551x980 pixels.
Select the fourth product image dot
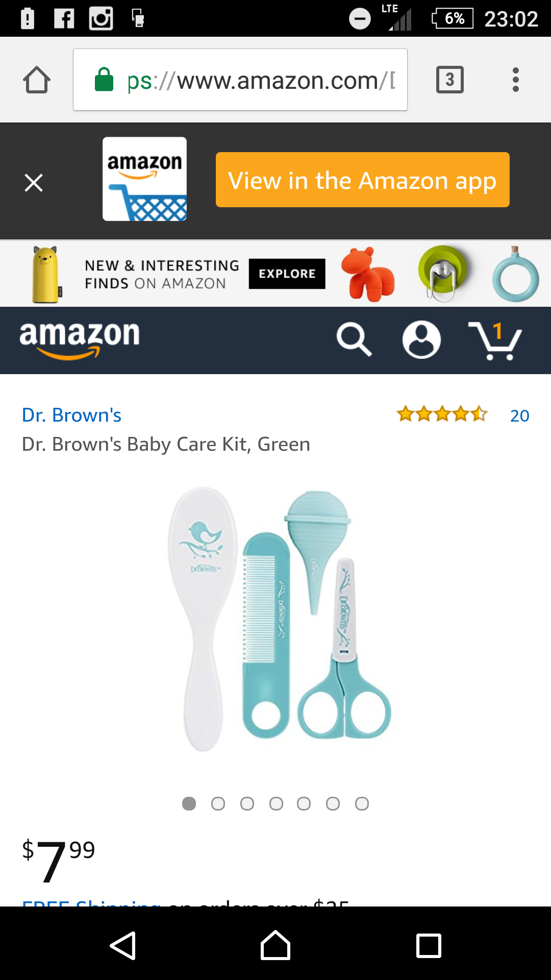click(276, 804)
